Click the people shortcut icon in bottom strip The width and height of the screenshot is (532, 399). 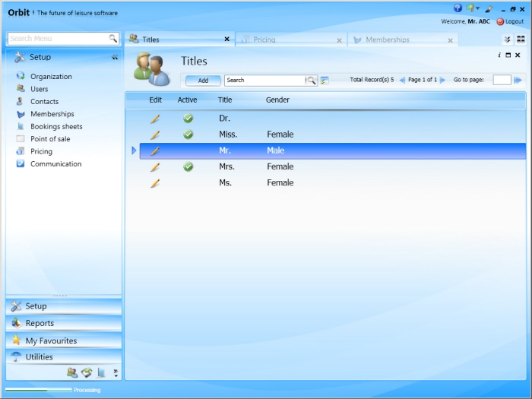click(x=72, y=372)
